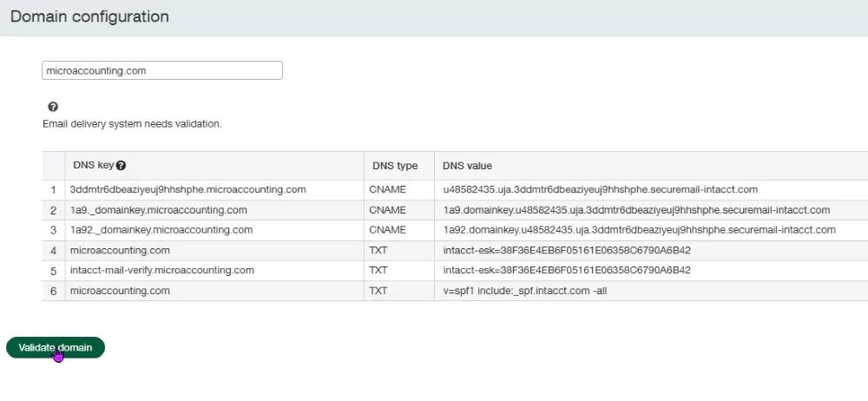The width and height of the screenshot is (868, 401).
Task: Click the microaccounting.com key in row 6
Action: pos(120,291)
